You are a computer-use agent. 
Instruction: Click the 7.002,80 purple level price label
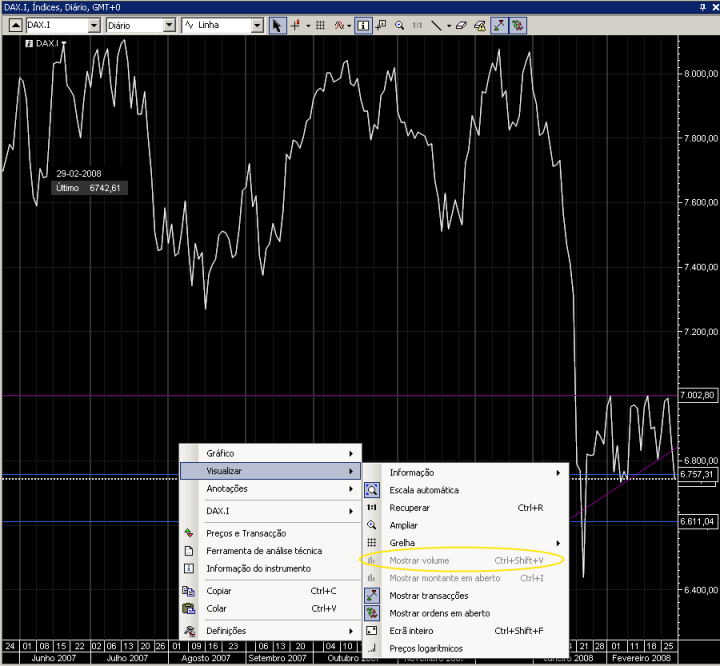697,395
